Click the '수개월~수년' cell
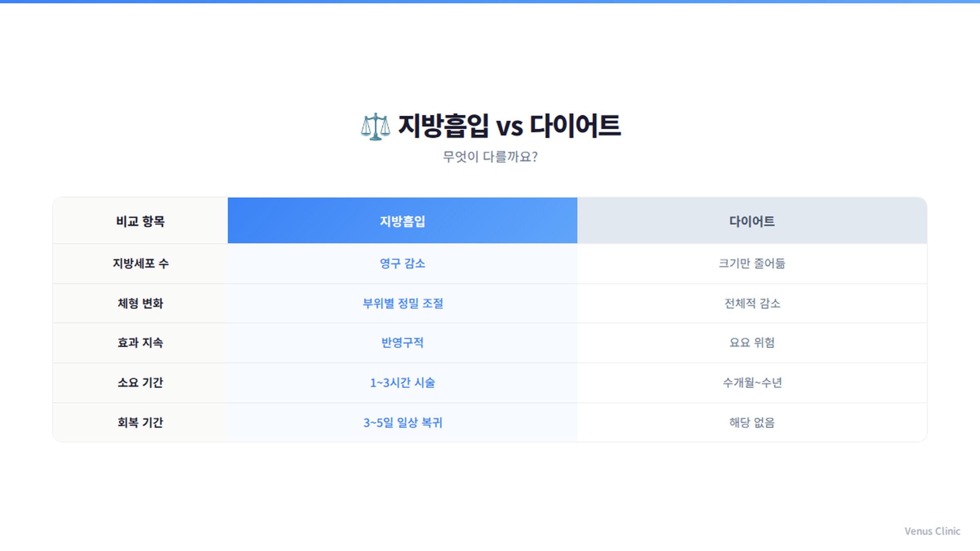 pyautogui.click(x=752, y=383)
